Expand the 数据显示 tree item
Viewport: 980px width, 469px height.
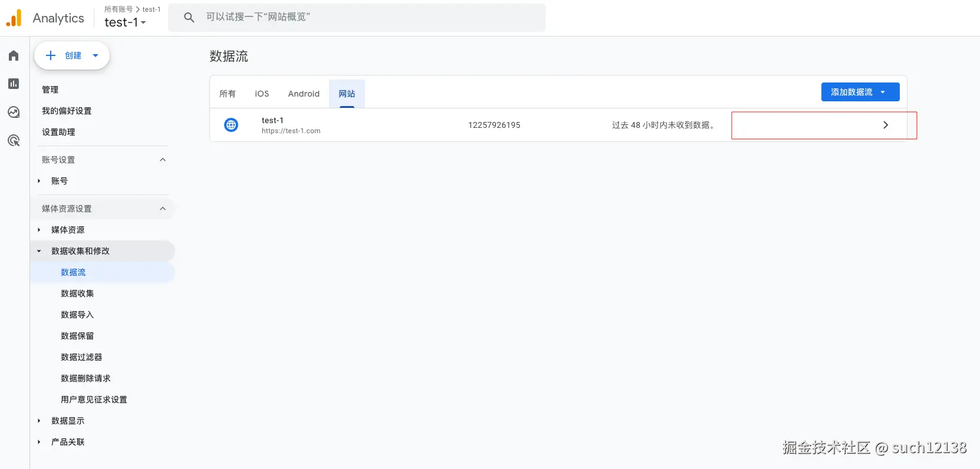click(x=39, y=421)
